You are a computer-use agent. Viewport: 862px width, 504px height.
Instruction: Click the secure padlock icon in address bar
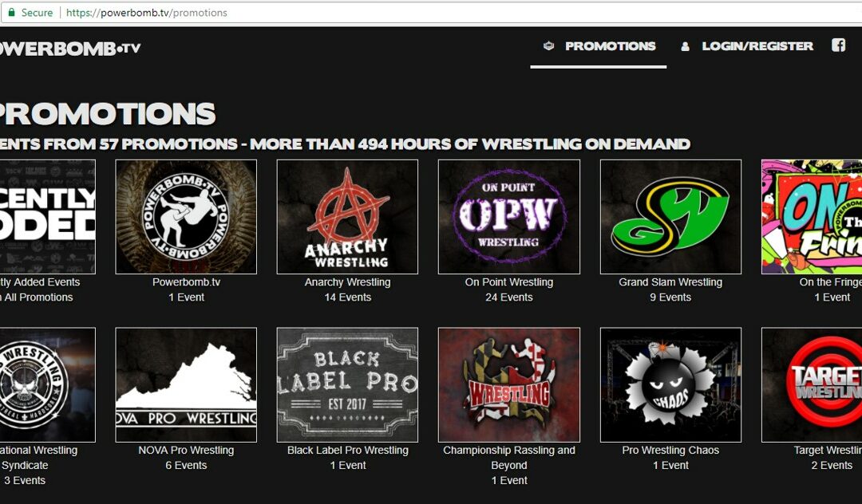pyautogui.click(x=11, y=12)
